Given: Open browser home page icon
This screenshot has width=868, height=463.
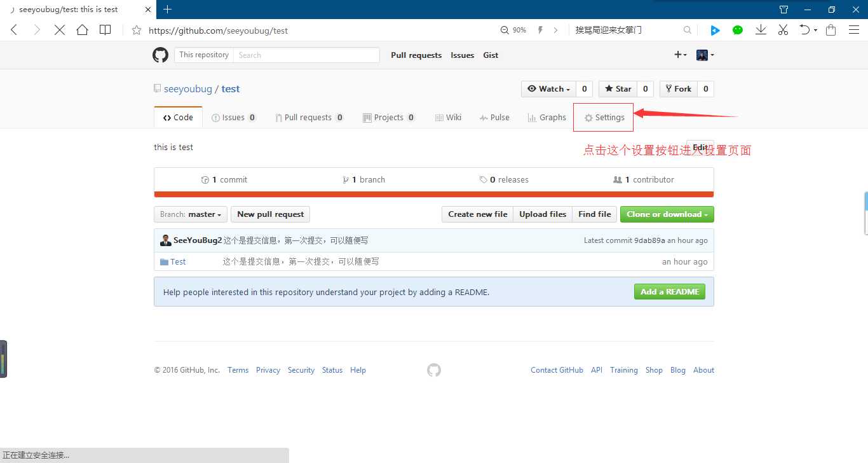Looking at the screenshot, I should point(83,30).
